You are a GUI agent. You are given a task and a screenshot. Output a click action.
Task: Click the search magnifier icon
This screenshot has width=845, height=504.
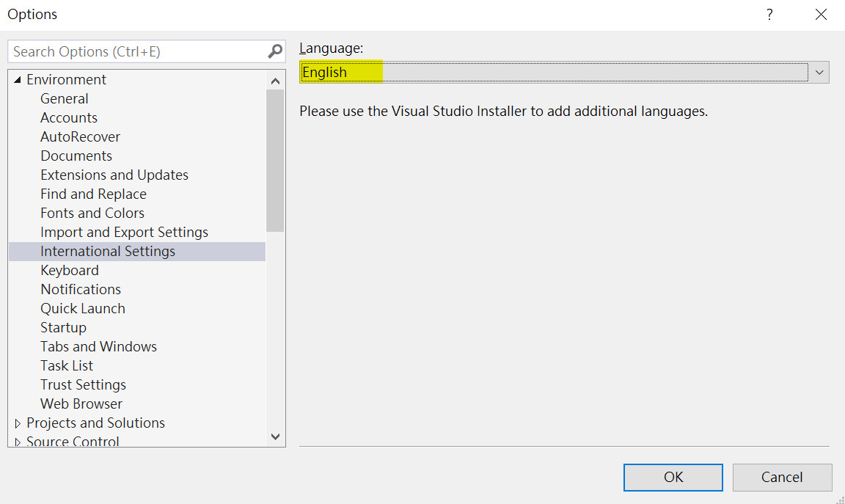(x=274, y=51)
